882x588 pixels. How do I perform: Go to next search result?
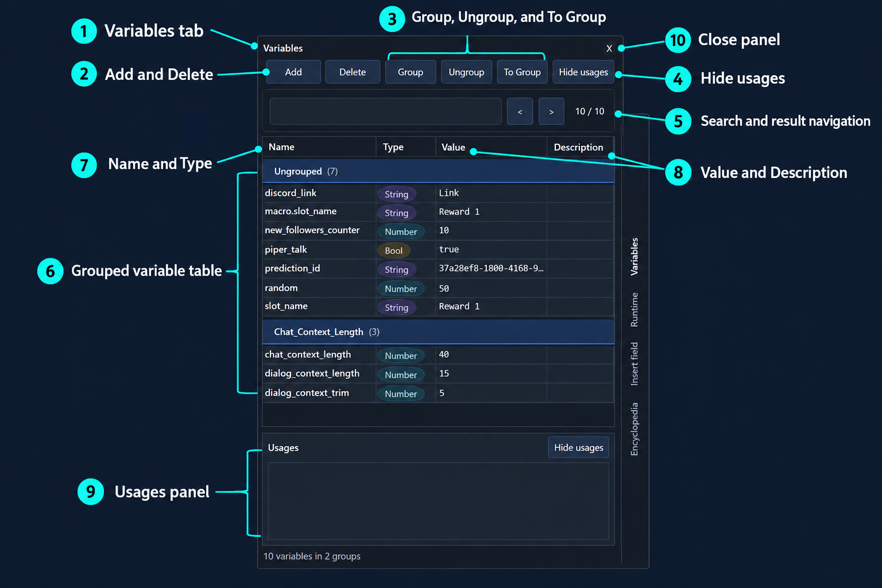point(551,111)
